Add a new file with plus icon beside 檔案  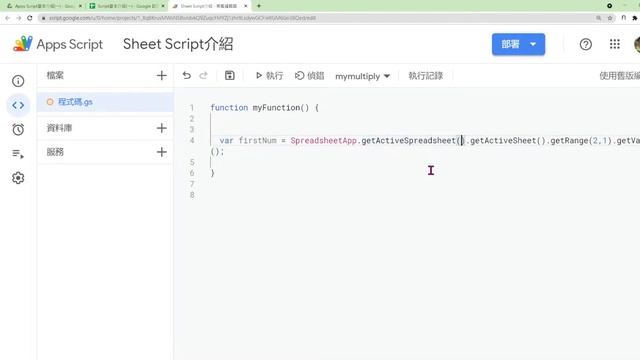pos(162,76)
